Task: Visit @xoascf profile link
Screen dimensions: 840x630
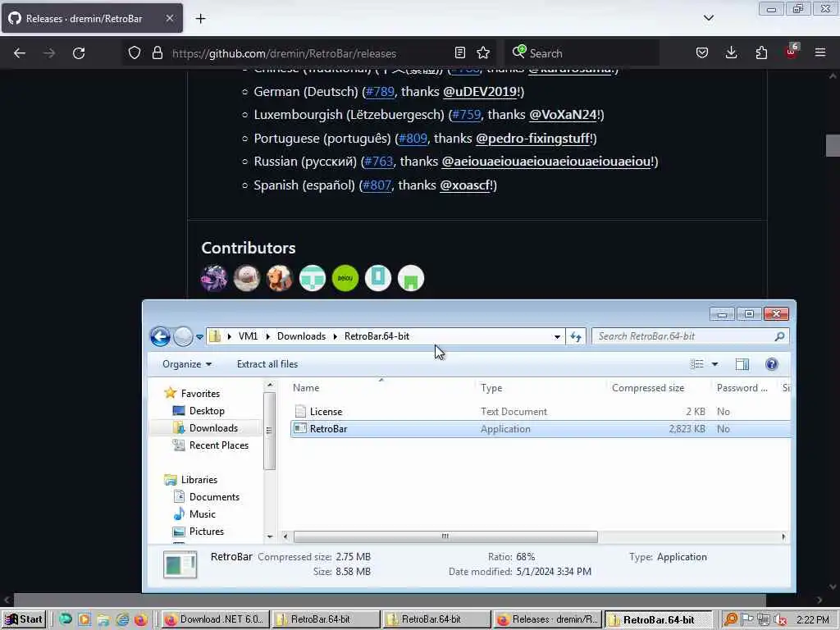Action: click(x=465, y=185)
